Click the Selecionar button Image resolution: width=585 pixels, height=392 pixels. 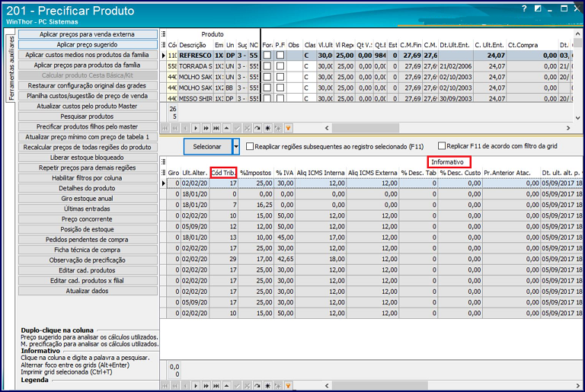(208, 147)
